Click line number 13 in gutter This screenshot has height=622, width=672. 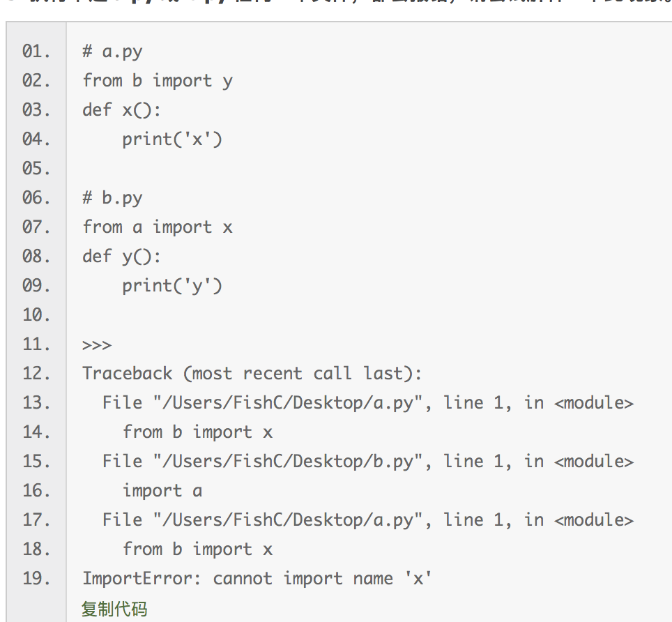coord(36,403)
